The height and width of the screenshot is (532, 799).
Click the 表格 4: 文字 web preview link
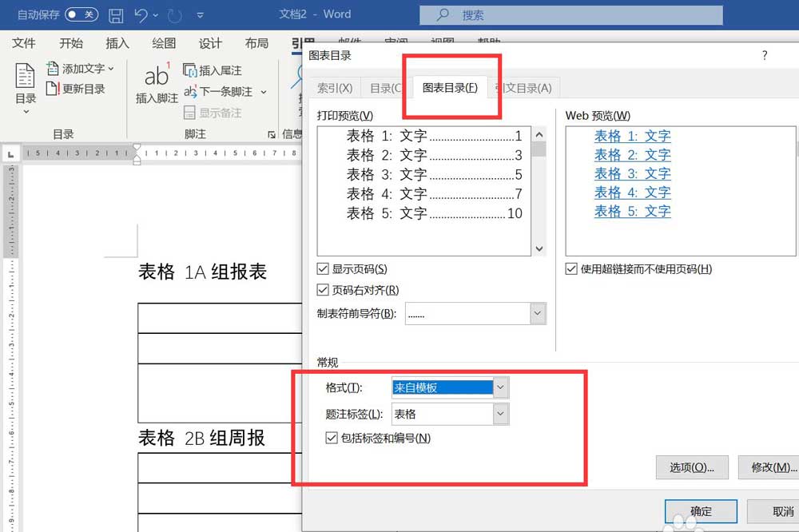tap(632, 192)
